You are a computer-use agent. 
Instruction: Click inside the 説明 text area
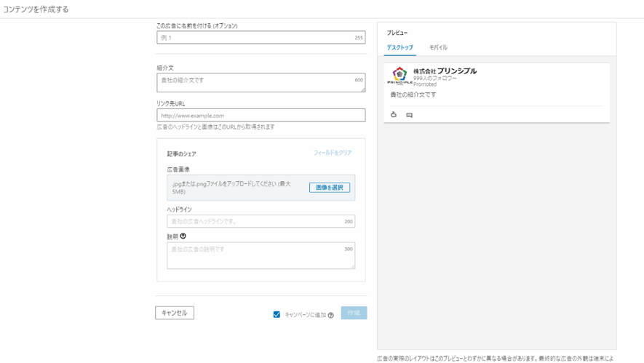255,255
